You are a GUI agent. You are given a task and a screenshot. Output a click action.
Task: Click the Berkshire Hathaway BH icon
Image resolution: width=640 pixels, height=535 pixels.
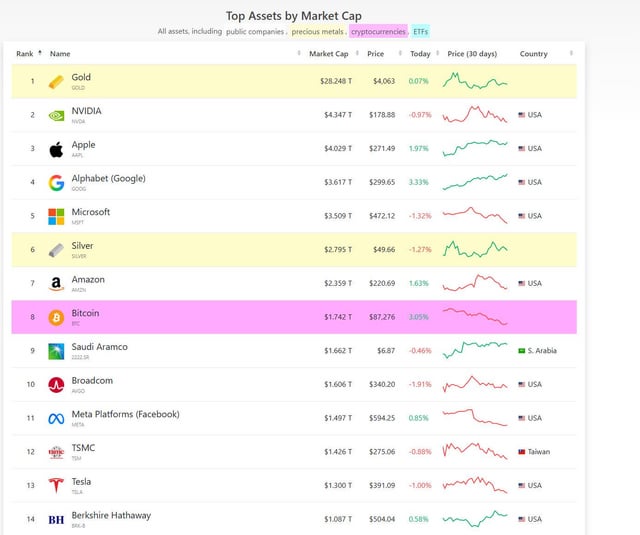tap(56, 520)
